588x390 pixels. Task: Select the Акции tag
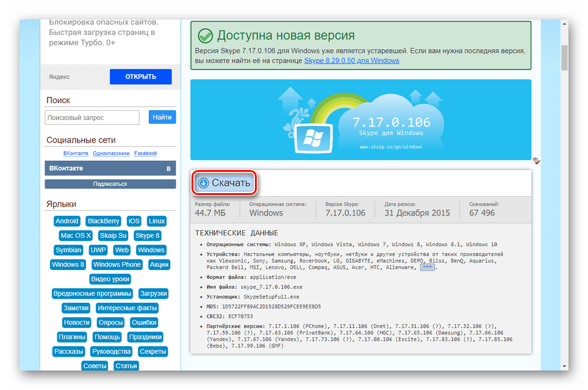(x=159, y=264)
